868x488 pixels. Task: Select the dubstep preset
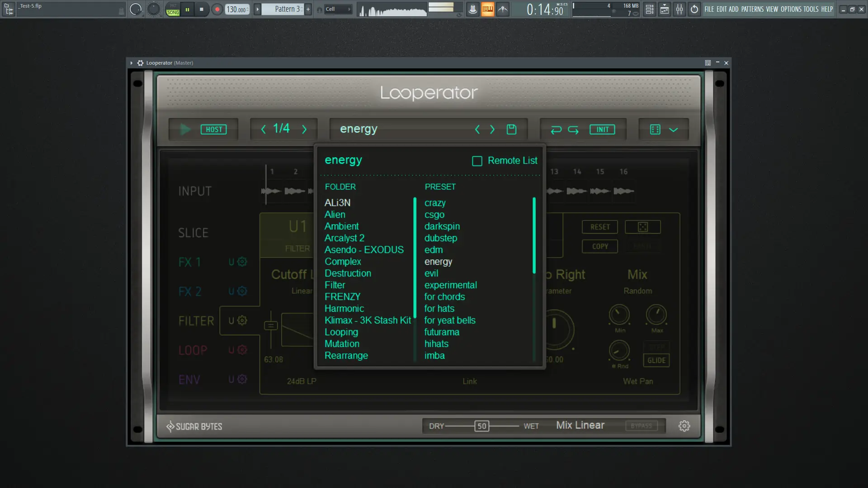[x=440, y=238]
